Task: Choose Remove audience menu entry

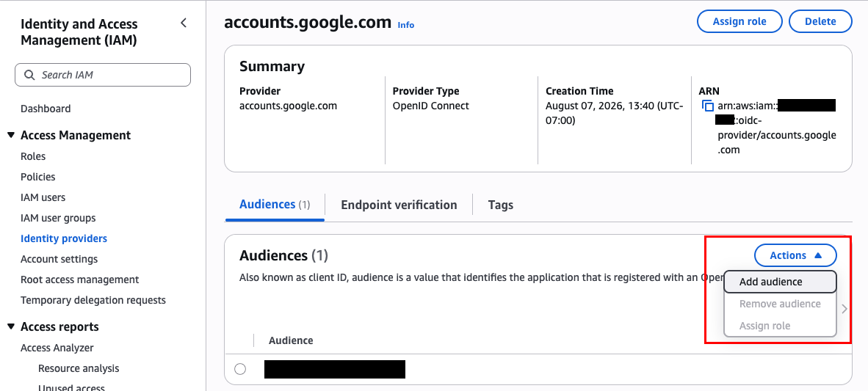Action: pos(779,304)
